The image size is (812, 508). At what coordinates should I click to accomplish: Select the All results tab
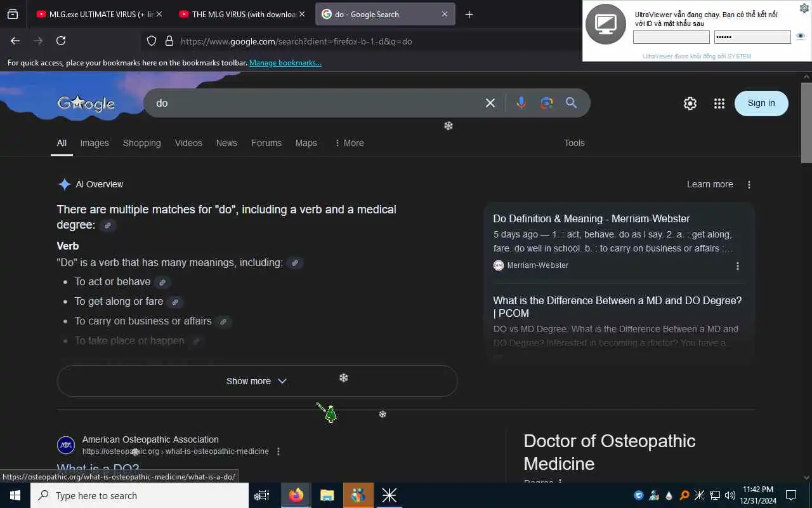62,143
